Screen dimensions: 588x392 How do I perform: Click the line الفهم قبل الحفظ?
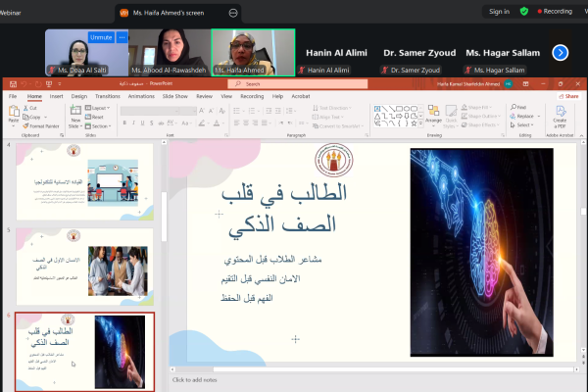[247, 298]
